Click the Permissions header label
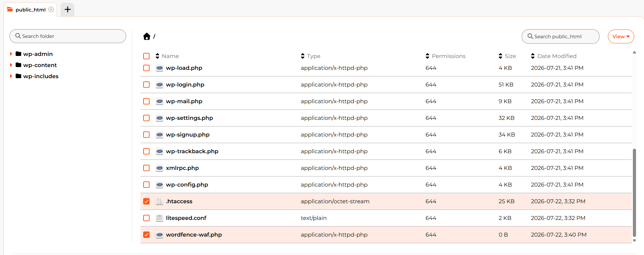This screenshot has height=255, width=644. pyautogui.click(x=449, y=56)
